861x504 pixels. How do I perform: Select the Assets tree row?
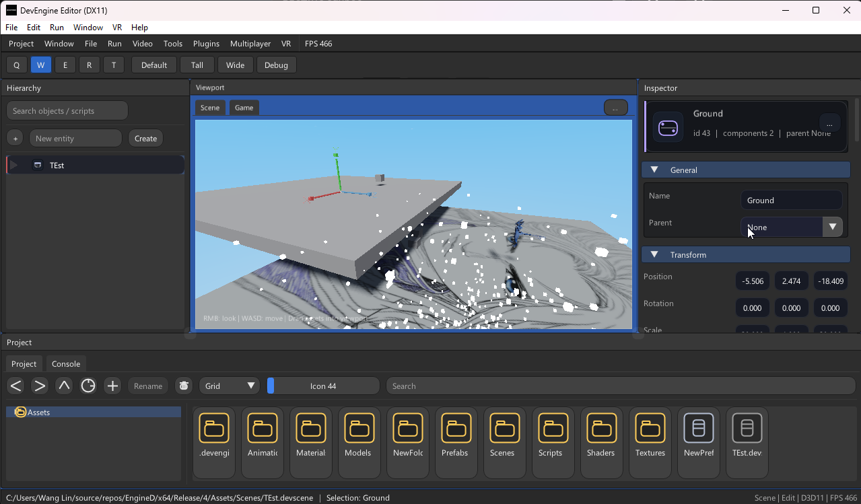point(94,412)
